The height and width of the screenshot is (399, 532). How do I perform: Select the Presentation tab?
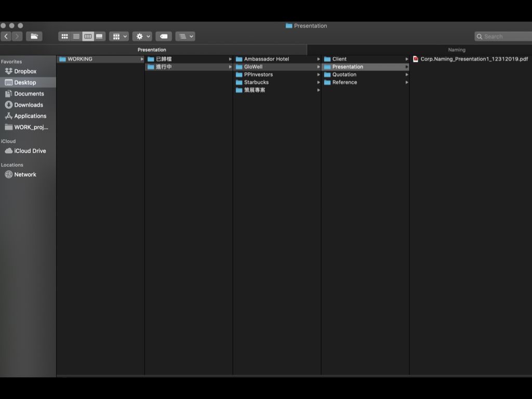152,50
